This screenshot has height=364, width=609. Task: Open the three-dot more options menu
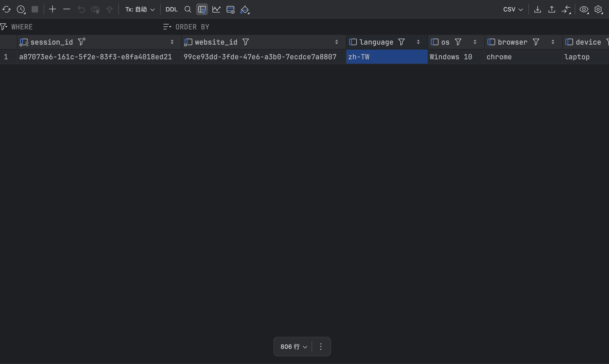click(321, 347)
